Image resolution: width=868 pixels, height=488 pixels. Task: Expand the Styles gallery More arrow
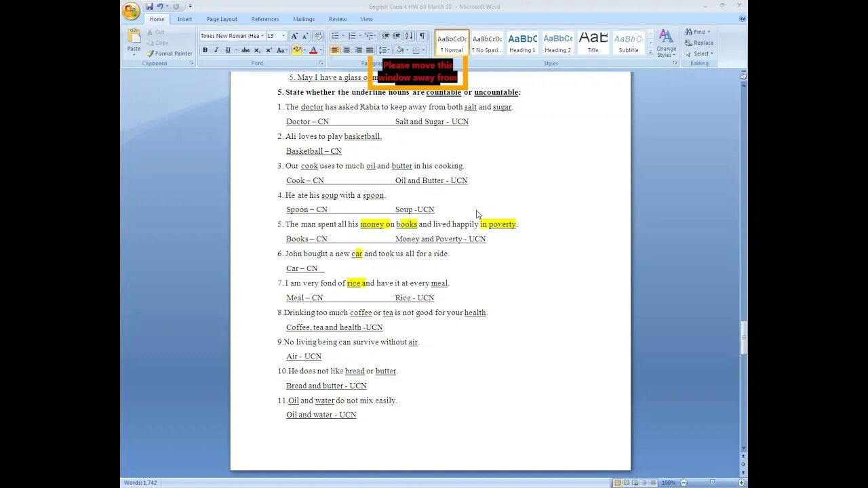651,52
